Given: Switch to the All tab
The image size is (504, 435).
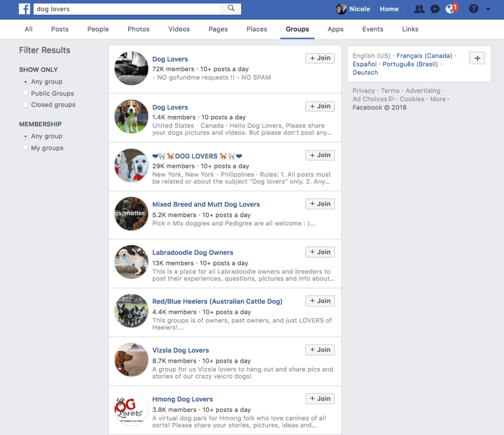Looking at the screenshot, I should (x=28, y=29).
